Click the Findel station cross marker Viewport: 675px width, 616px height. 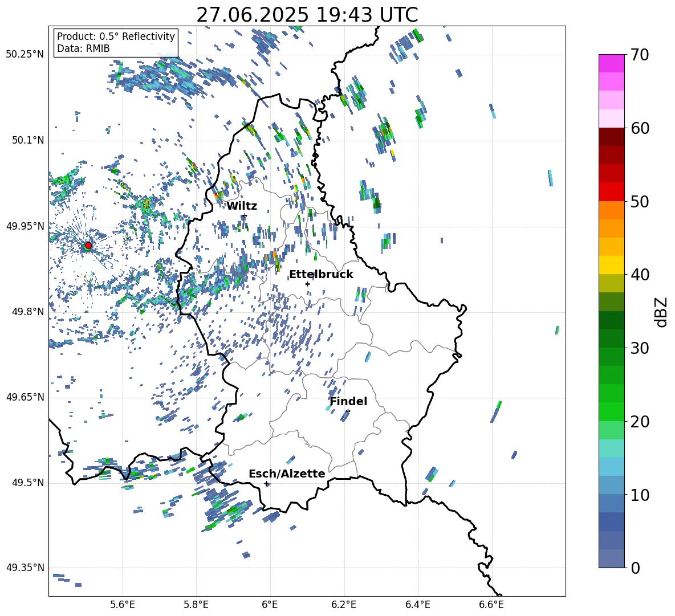(348, 411)
